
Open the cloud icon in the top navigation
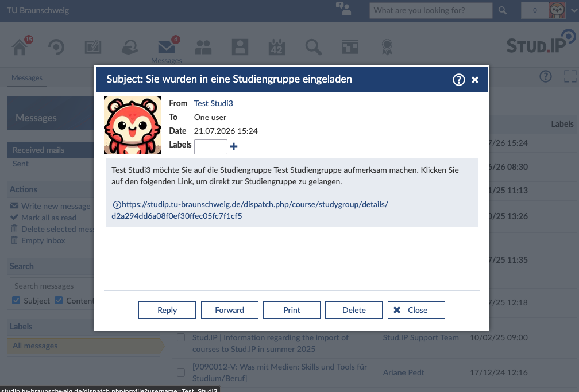(x=130, y=47)
